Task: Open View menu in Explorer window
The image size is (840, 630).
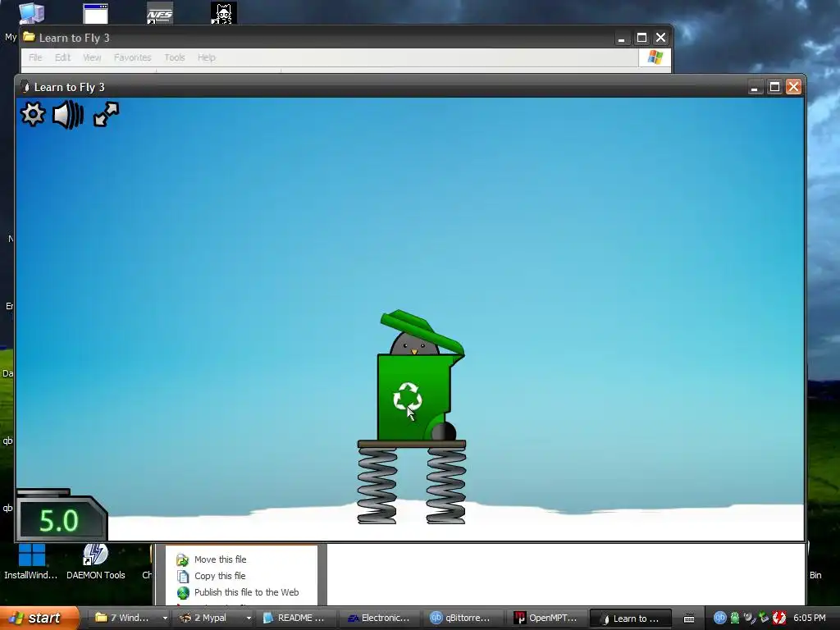Action: pyautogui.click(x=92, y=57)
